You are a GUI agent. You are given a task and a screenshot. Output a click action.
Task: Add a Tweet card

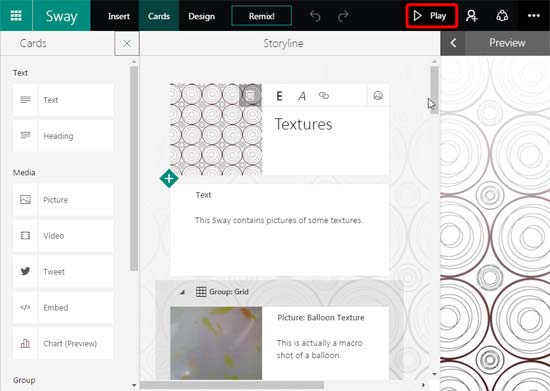[x=63, y=272]
